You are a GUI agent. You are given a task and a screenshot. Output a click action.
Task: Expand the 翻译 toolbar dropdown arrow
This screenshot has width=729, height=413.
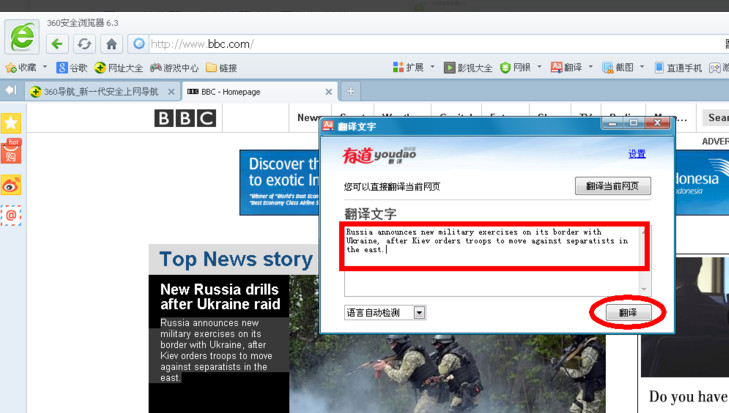coord(591,68)
